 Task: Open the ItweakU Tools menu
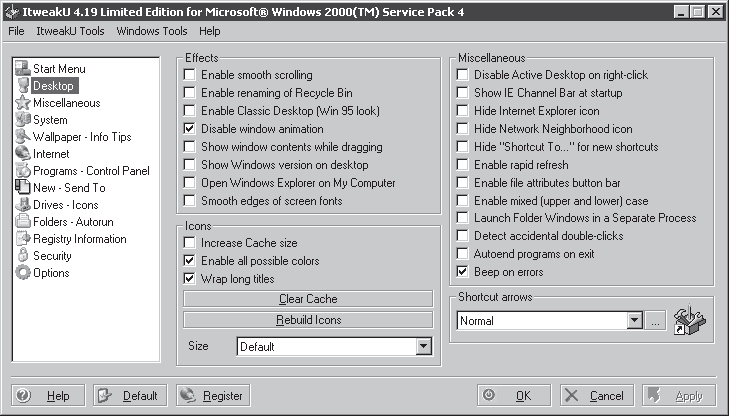[x=70, y=31]
